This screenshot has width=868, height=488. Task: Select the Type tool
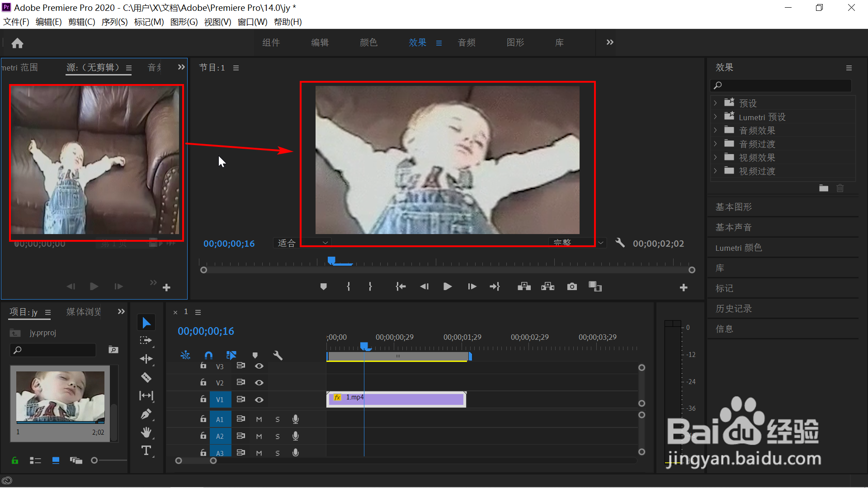146,450
